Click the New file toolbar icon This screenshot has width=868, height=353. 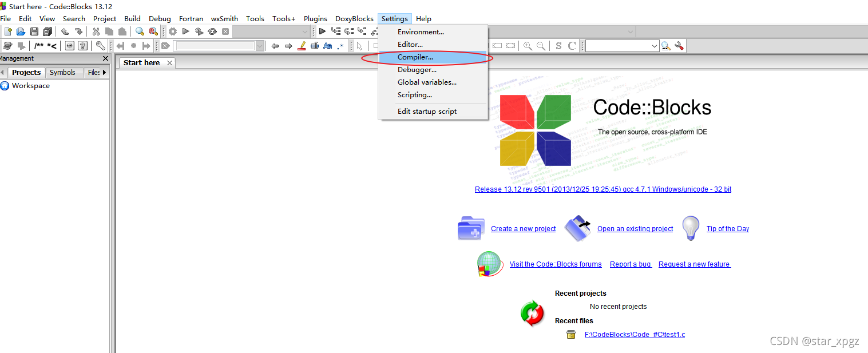point(8,31)
